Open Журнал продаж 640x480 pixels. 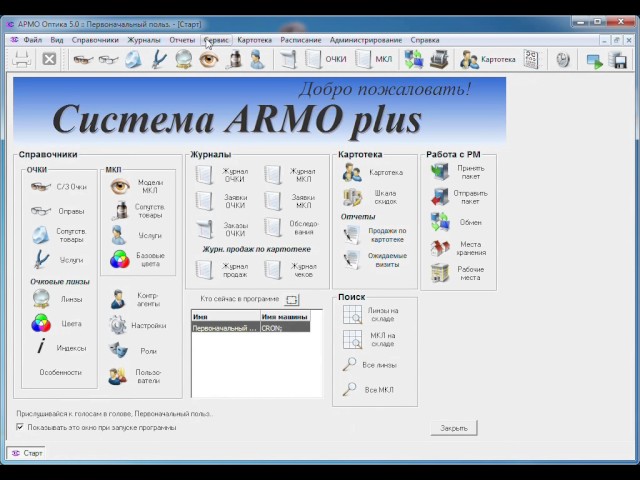(x=222, y=270)
